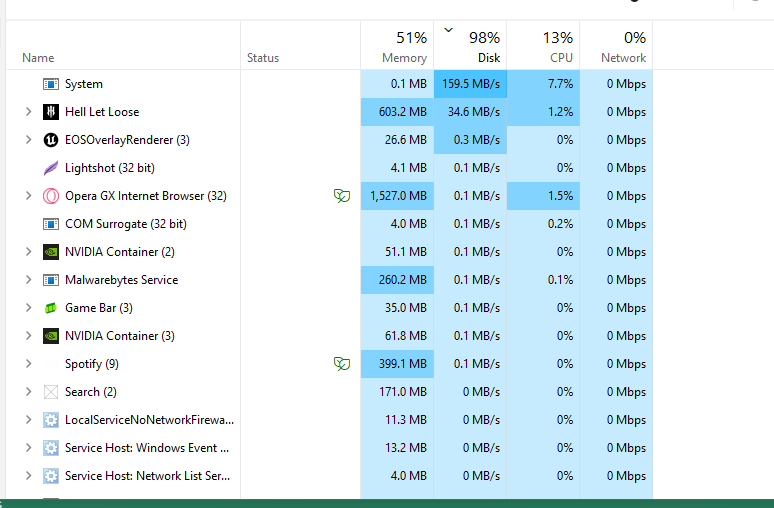Expand the Malwarebytes Service group
Image resolution: width=774 pixels, height=508 pixels.
(29, 280)
